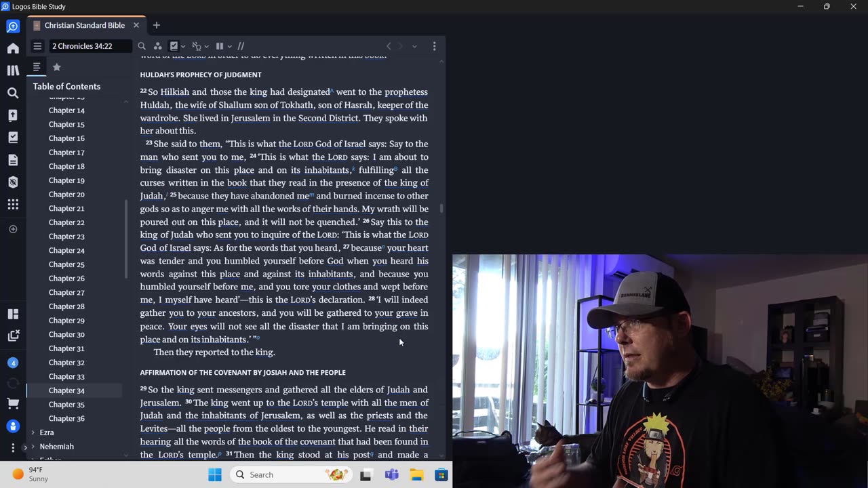This screenshot has width=868, height=488.
Task: Add a shortcut with the sidebar plus icon
Action: click(x=13, y=229)
